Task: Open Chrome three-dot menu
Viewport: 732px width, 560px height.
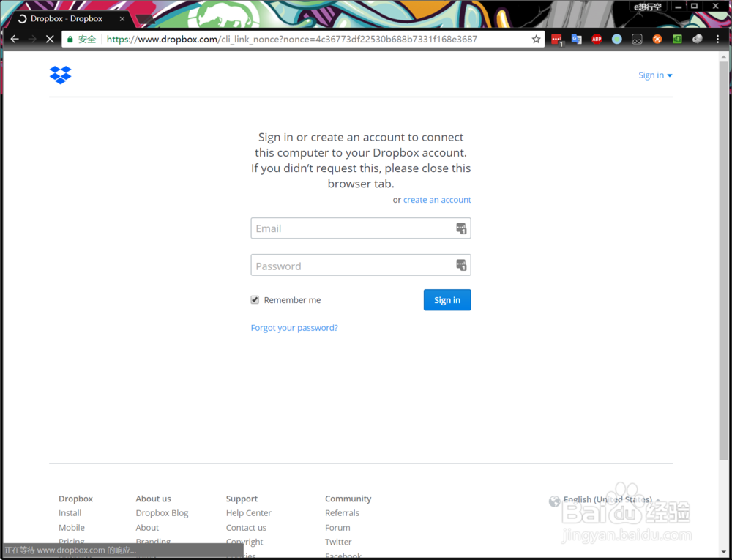Action: 717,40
